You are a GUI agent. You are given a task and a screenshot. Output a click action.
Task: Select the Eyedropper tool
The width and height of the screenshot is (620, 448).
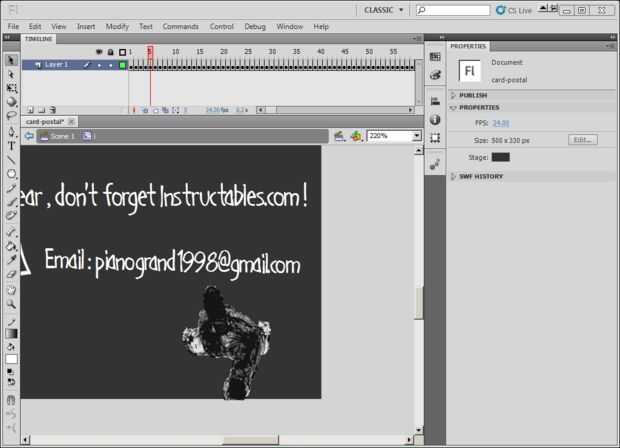click(x=11, y=260)
